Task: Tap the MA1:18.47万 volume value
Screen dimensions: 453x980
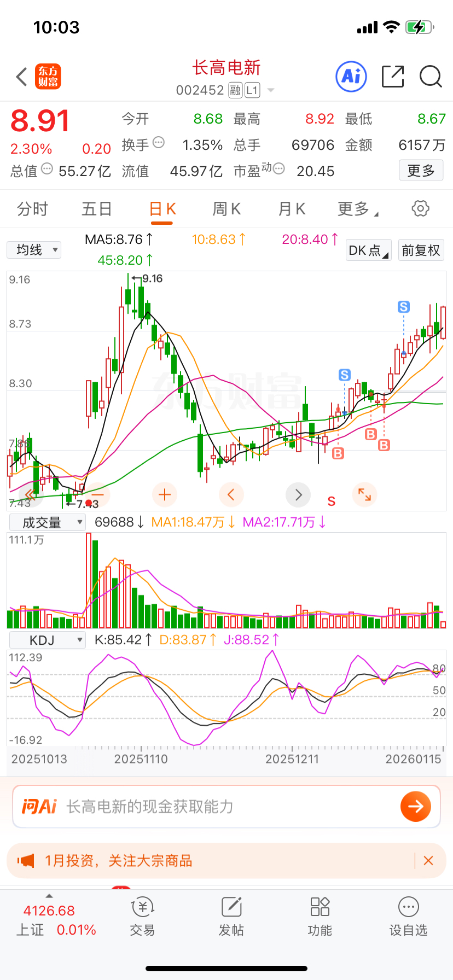Action: 193,522
